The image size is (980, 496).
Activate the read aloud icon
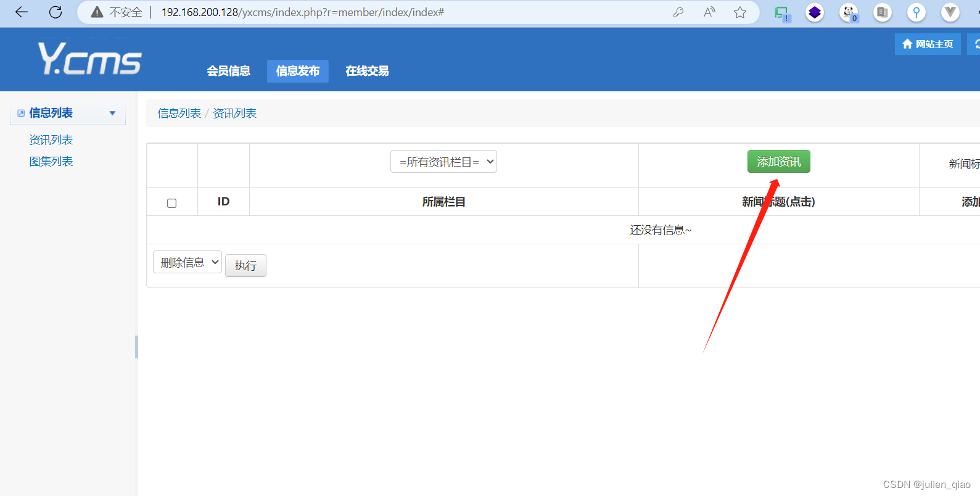(709, 12)
